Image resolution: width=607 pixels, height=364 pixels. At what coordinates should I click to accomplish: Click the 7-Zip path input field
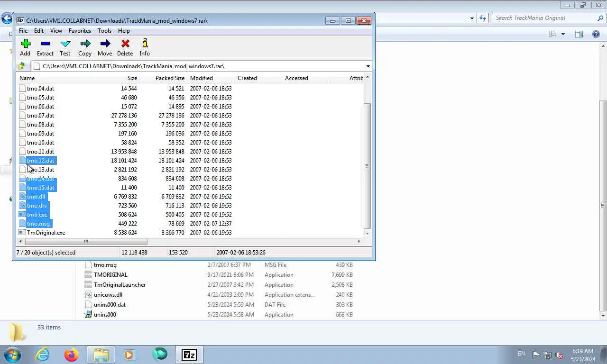198,66
